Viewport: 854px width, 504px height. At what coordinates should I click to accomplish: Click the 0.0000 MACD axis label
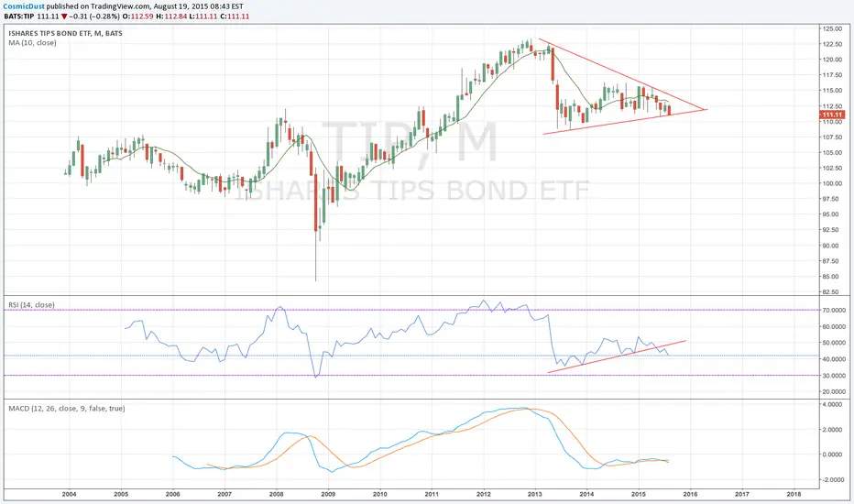click(833, 455)
